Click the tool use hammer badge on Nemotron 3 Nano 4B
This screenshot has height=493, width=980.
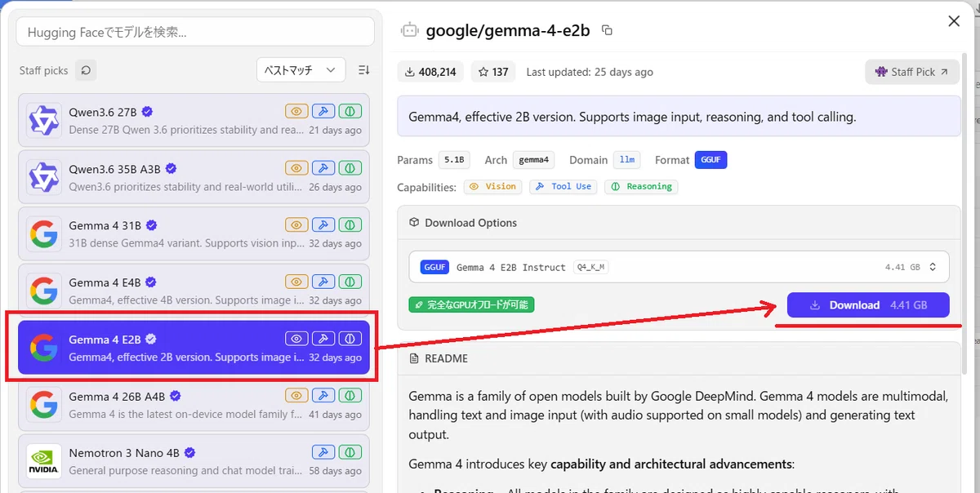point(323,453)
